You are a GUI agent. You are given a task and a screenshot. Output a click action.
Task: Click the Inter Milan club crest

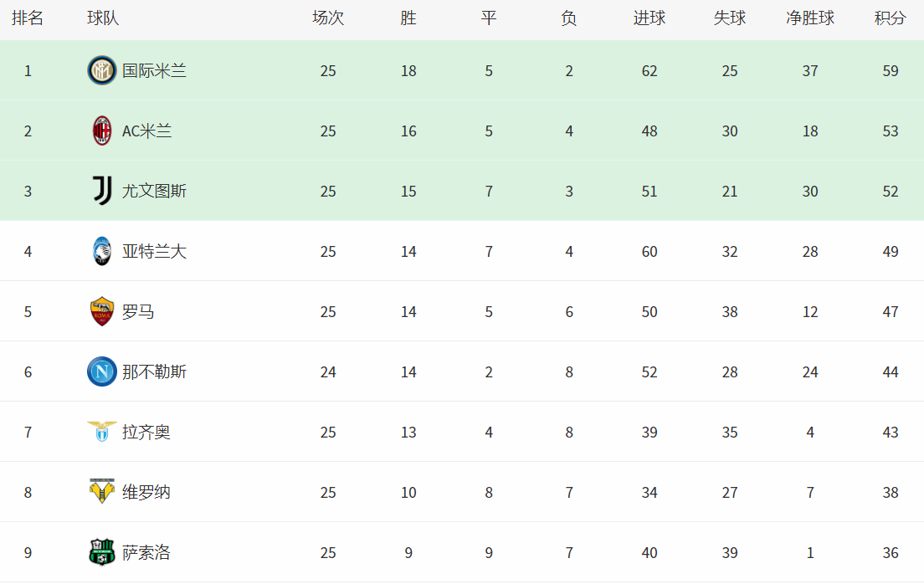[x=102, y=71]
